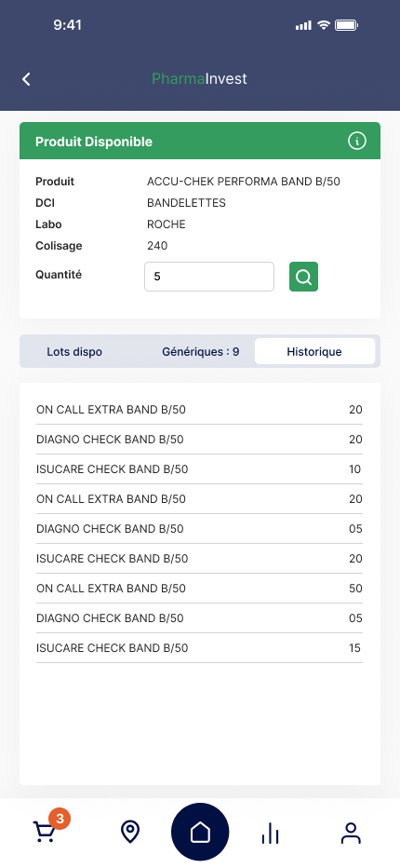Go back using the left chevron arrow
Image resolution: width=400 pixels, height=868 pixels.
(26, 79)
